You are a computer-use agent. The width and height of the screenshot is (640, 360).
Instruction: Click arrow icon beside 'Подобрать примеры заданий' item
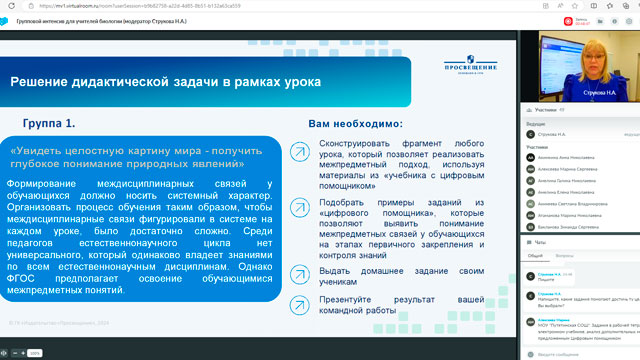coord(300,207)
